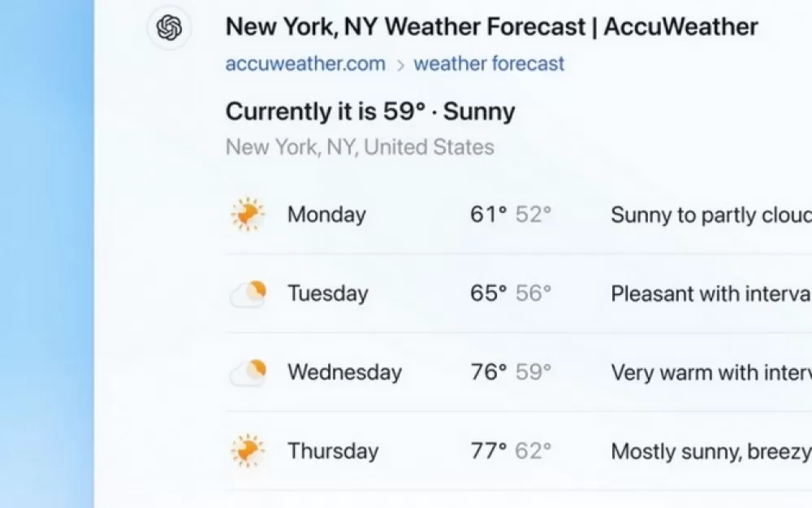Image resolution: width=812 pixels, height=508 pixels.
Task: Click the weather forecast breadcrumb link
Action: 489,64
